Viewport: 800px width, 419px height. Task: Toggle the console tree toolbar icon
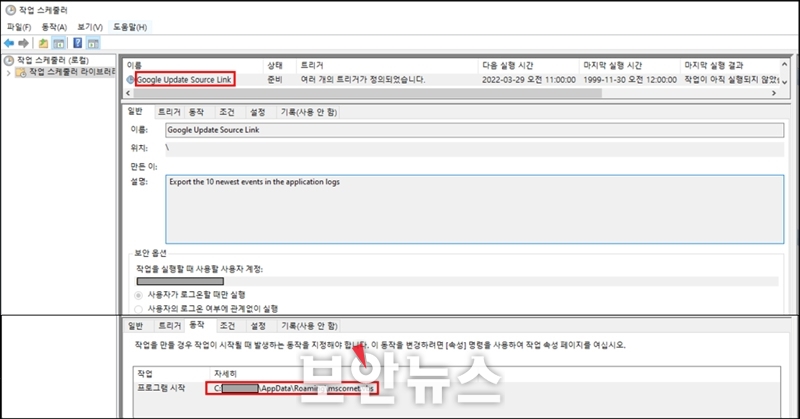coord(59,43)
